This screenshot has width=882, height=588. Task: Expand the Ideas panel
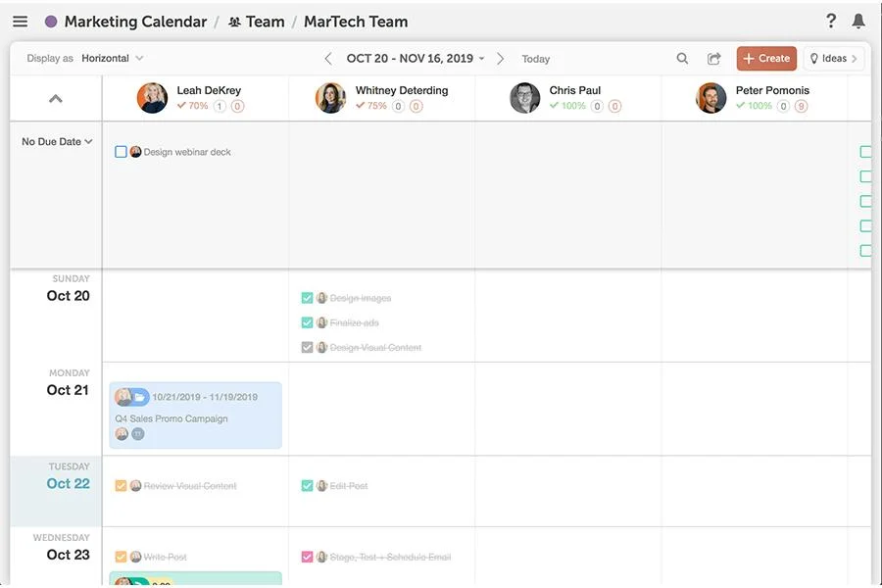click(834, 59)
